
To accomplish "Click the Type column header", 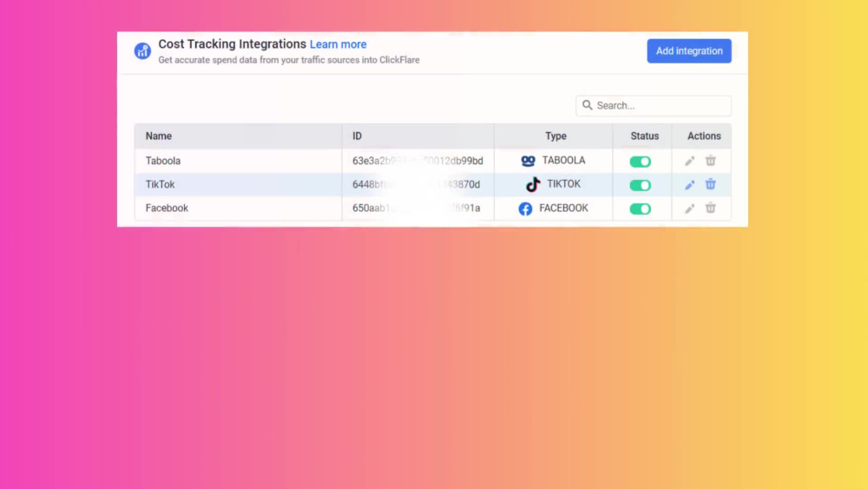I will coord(556,136).
